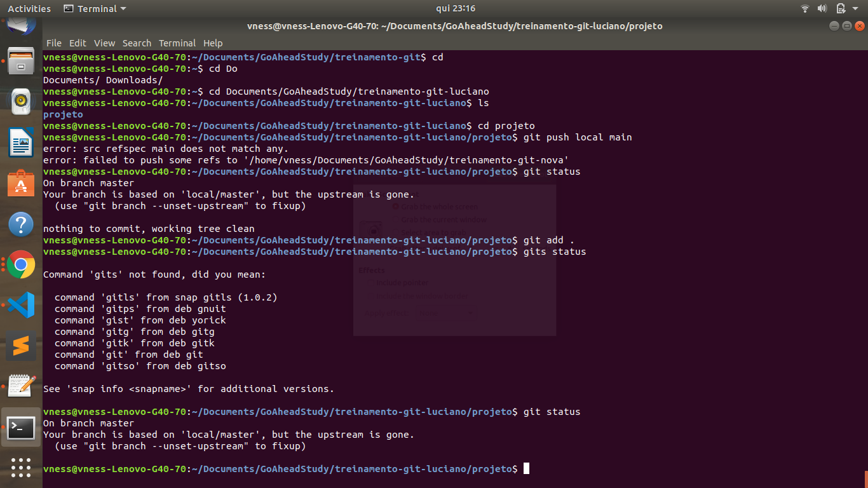Open the Terminal app menu in top bar
The image size is (868, 488).
click(x=95, y=8)
